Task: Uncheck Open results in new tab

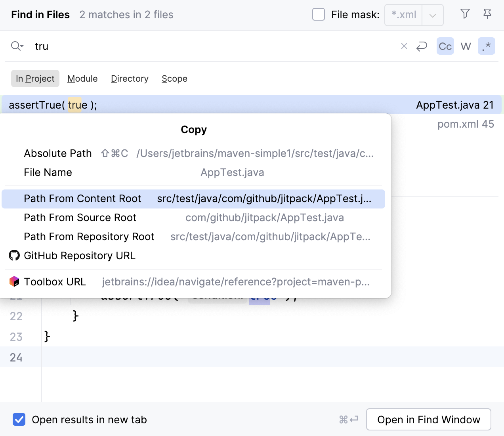Action: [19, 419]
